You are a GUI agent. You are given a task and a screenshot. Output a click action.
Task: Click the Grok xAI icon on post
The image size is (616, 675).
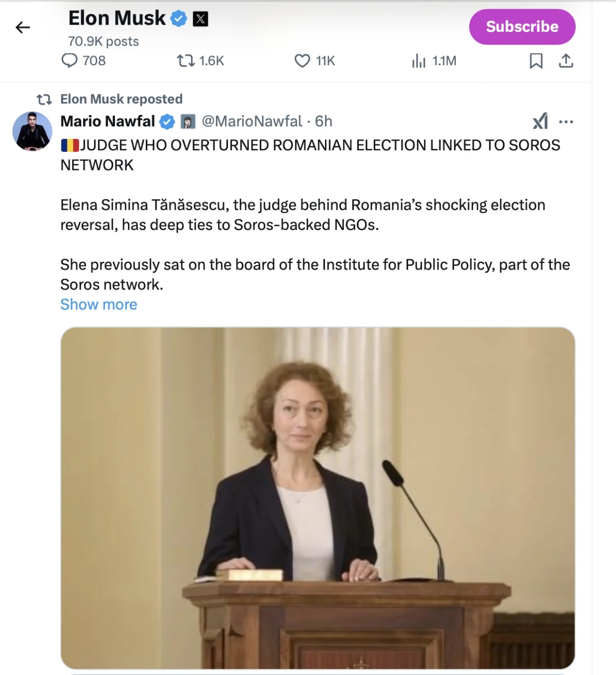coord(540,121)
